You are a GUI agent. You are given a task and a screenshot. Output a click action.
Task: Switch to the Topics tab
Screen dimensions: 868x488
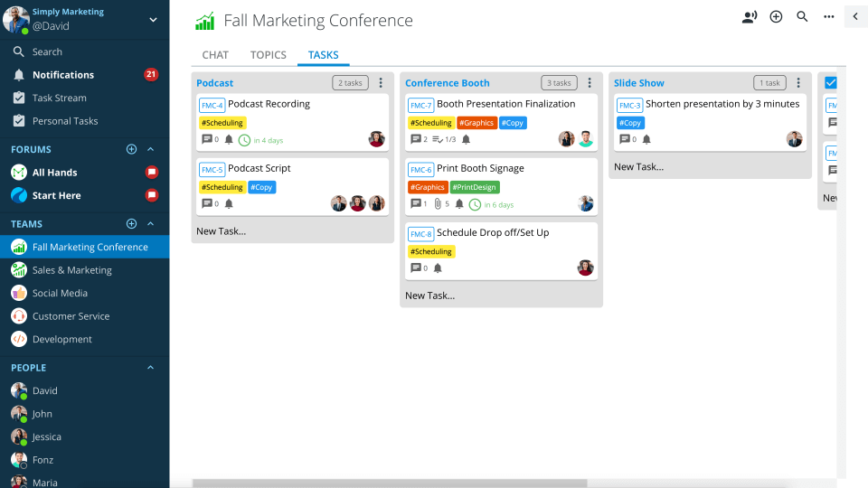pos(269,55)
